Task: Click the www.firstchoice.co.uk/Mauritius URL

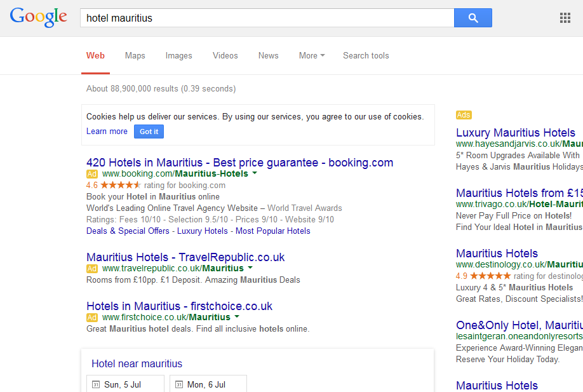Action: click(x=166, y=317)
